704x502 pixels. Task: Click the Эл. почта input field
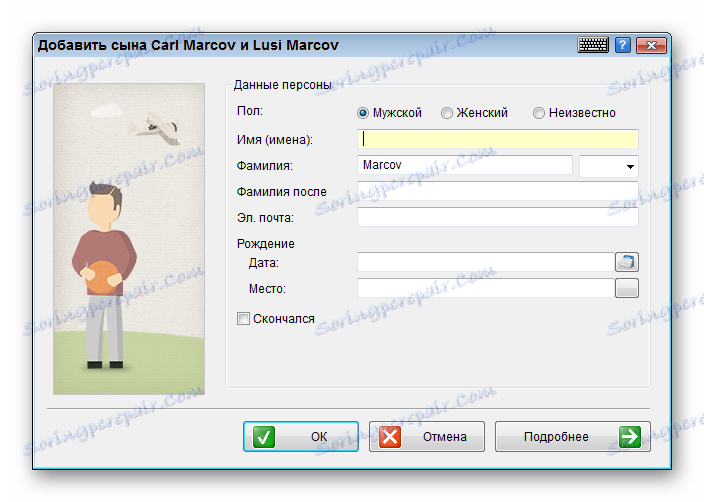(497, 217)
